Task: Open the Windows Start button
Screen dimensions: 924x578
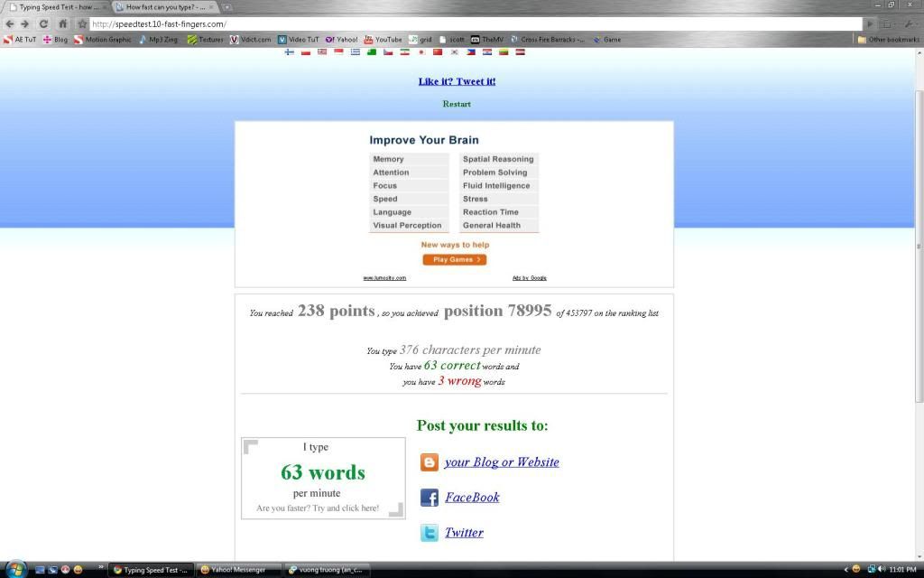Action: 15,570
